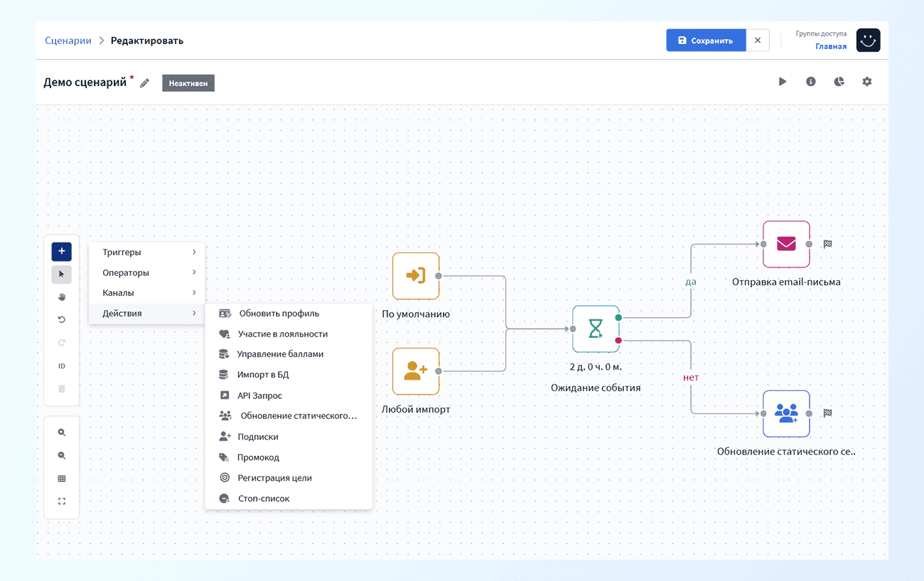Screen dimensions: 924x581
Task: Open the Сценарии breadcrumb link
Action: [x=68, y=41]
